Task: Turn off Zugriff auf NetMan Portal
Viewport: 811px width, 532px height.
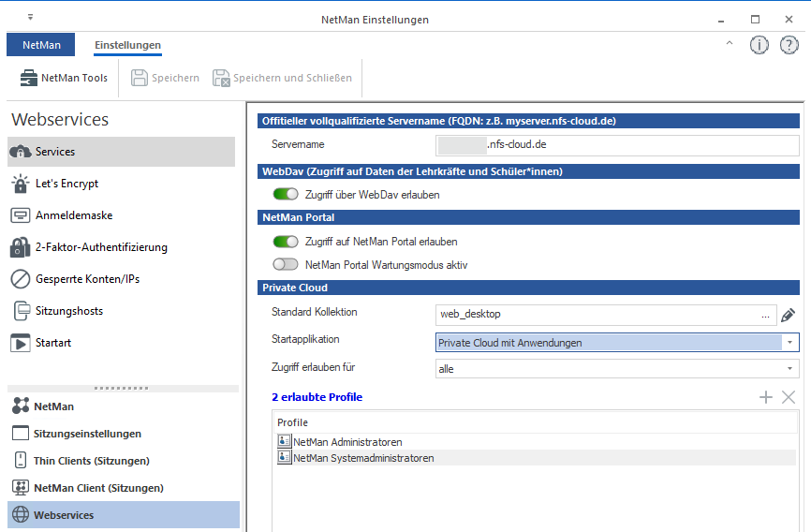Action: click(285, 242)
